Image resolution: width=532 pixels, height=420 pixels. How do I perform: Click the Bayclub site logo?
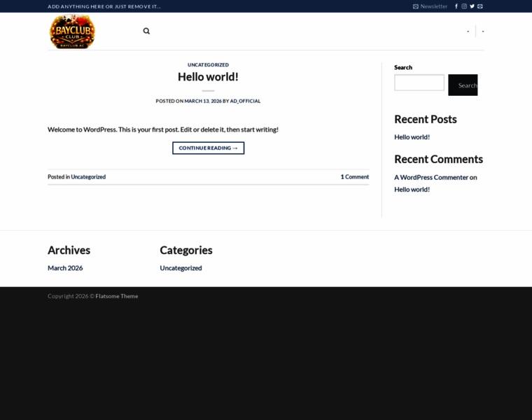pyautogui.click(x=72, y=31)
